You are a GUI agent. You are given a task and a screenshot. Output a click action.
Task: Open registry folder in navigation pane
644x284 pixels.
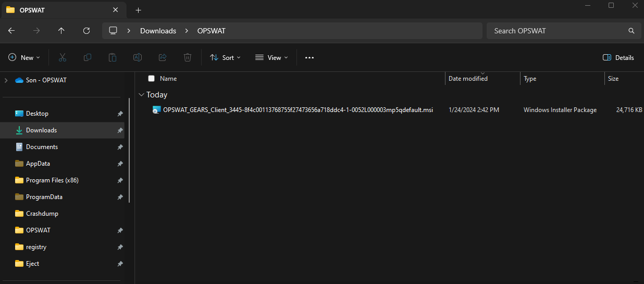[36, 247]
